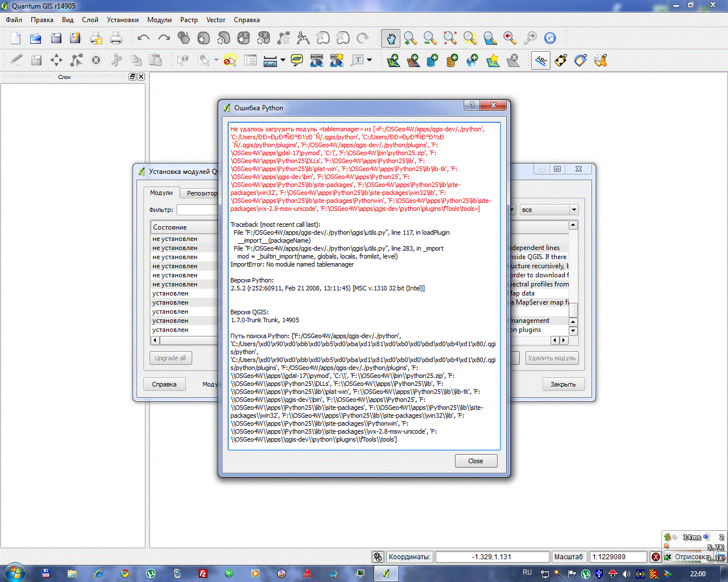
Task: Click the Zoom Full extent icon
Action: [x=450, y=39]
